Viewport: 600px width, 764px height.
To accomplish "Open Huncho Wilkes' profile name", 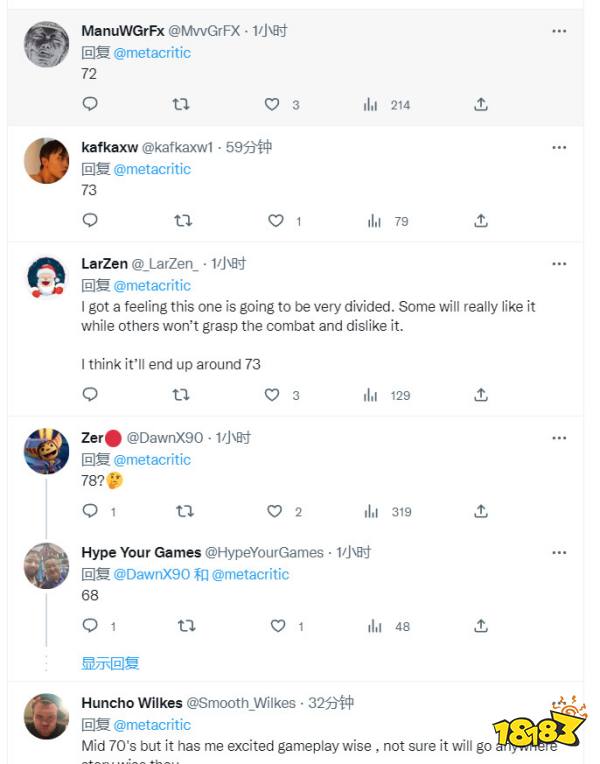I will click(x=130, y=703).
